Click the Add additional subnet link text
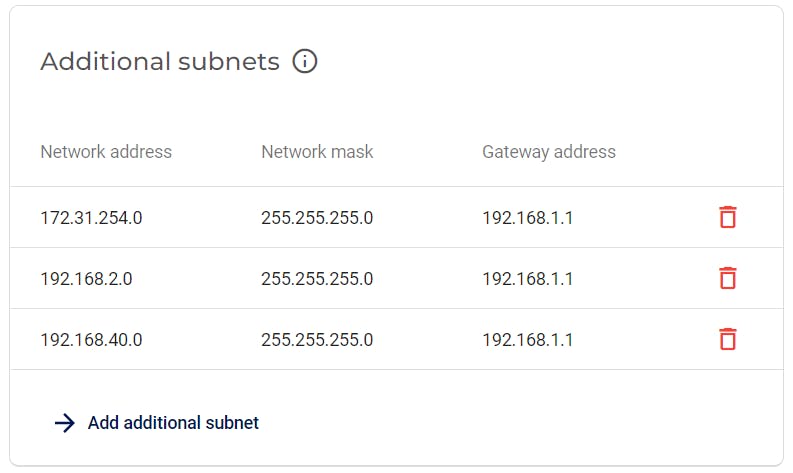Image resolution: width=793 pixels, height=473 pixels. click(x=173, y=422)
